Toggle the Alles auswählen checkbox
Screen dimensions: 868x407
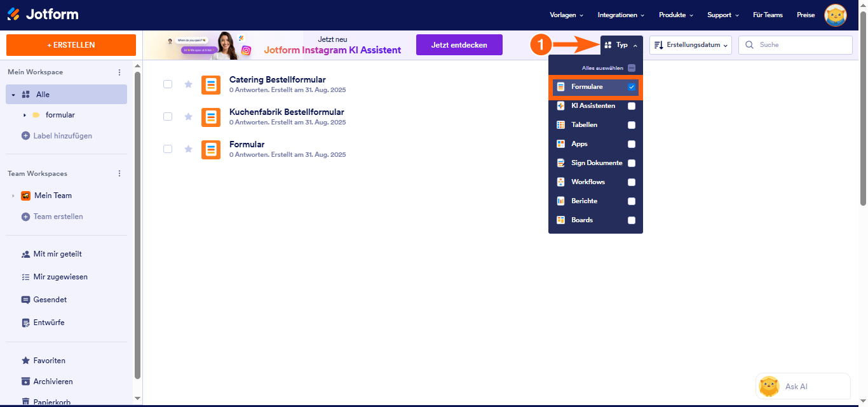tap(632, 68)
